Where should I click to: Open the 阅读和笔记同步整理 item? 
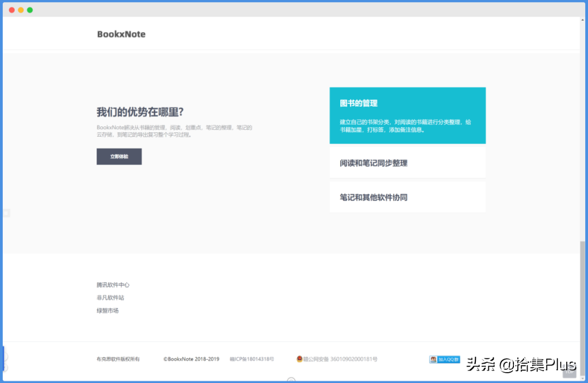click(x=408, y=163)
